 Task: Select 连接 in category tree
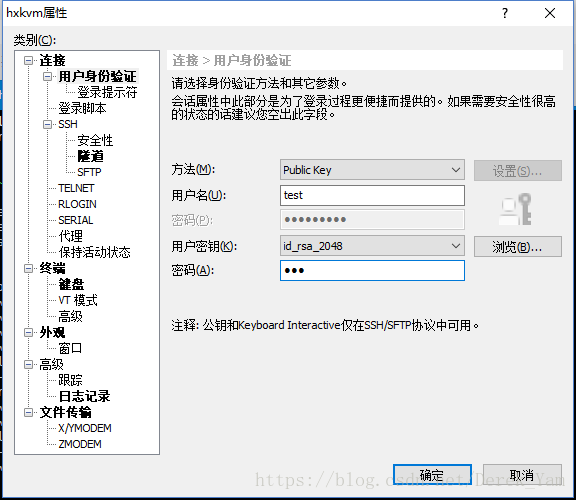click(x=53, y=60)
